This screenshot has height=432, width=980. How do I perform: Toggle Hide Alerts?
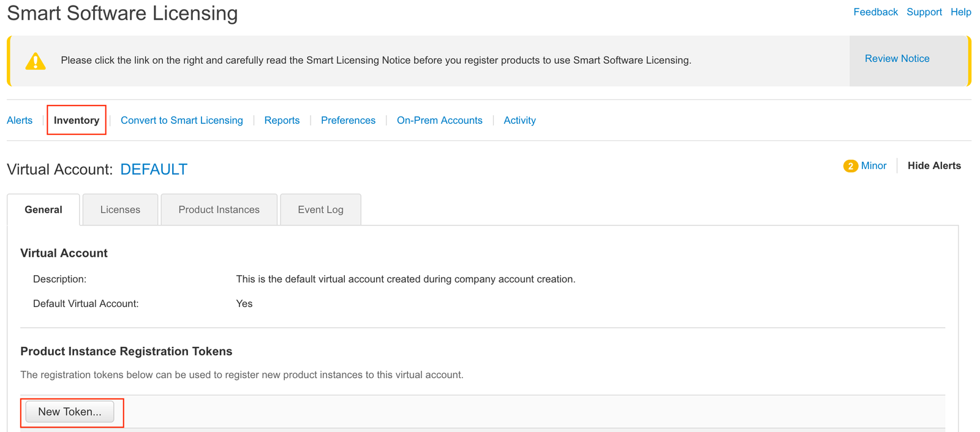click(x=934, y=166)
